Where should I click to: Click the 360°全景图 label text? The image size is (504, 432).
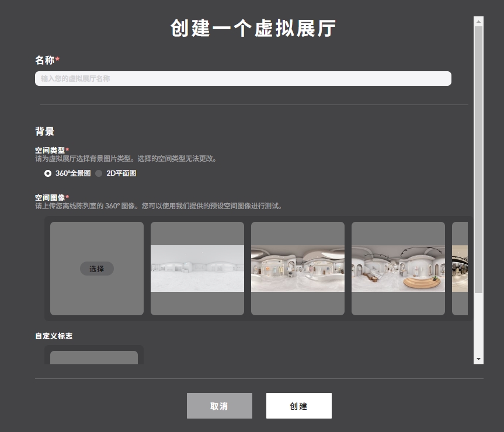73,173
